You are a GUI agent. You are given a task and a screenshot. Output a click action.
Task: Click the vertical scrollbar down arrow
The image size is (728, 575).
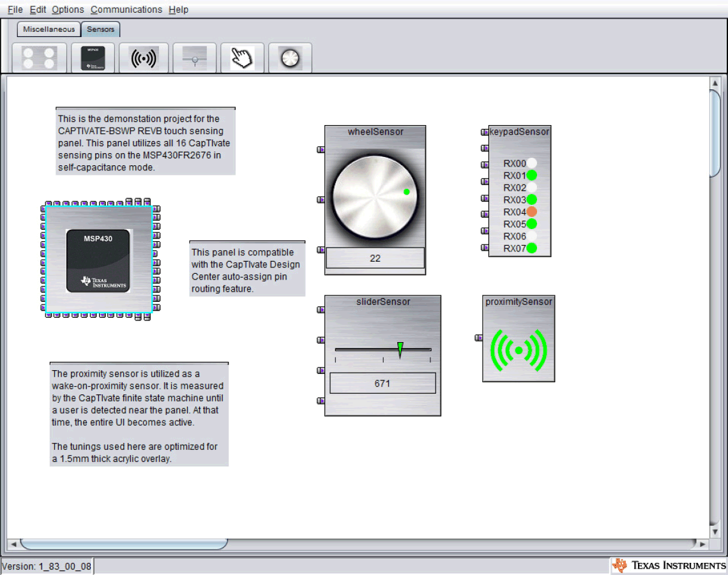[715, 531]
